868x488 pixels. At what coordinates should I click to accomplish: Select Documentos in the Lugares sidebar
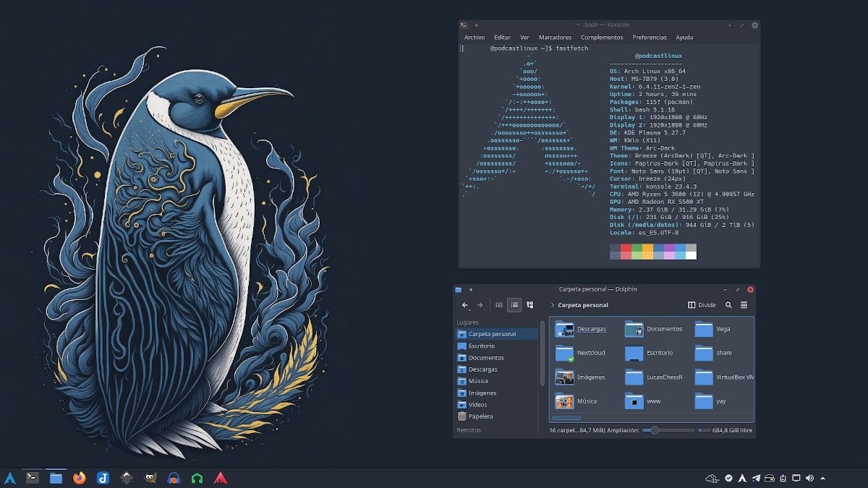pos(497,358)
